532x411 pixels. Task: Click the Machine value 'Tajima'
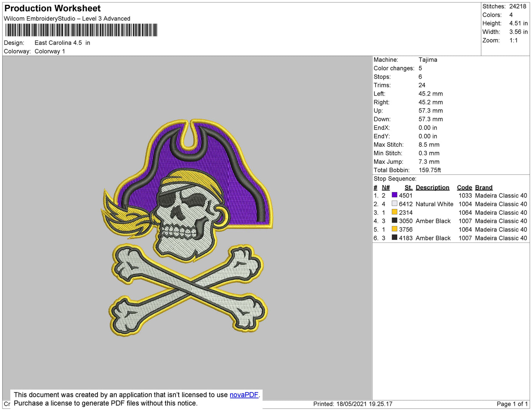[428, 60]
